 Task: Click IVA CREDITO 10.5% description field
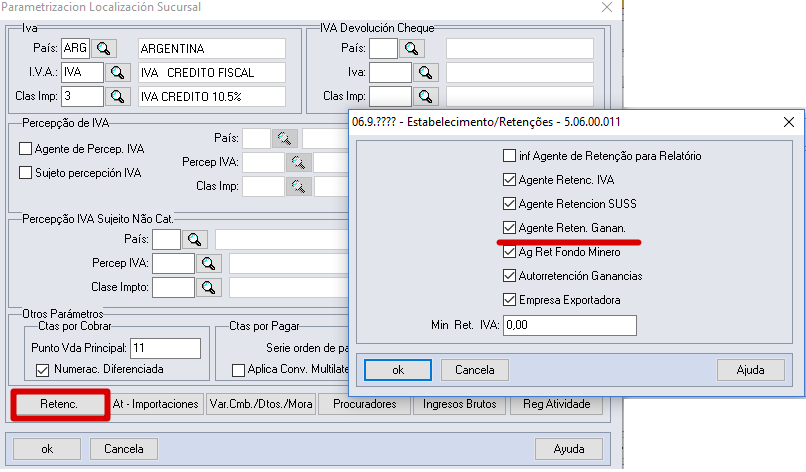[212, 96]
